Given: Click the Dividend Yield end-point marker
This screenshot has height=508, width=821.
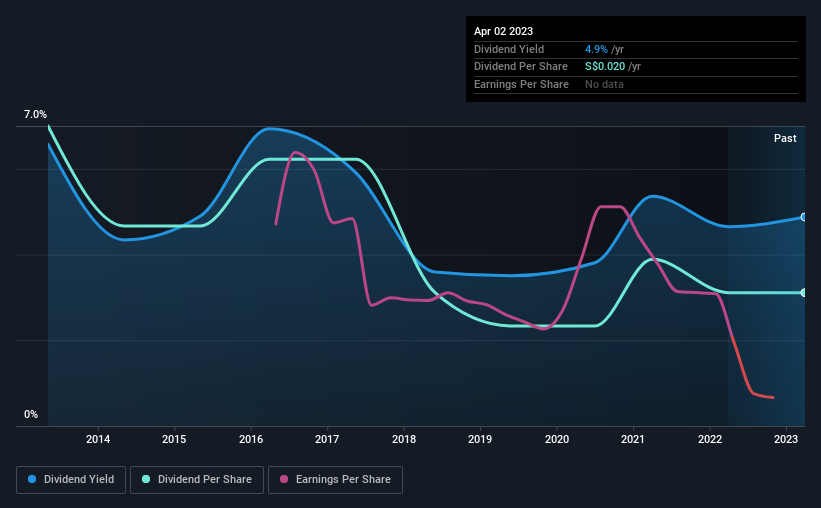Looking at the screenshot, I should [x=803, y=217].
